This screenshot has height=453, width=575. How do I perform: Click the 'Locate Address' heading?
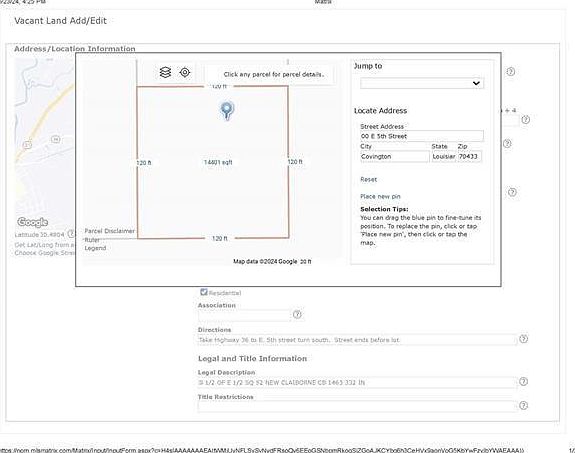pyautogui.click(x=380, y=111)
